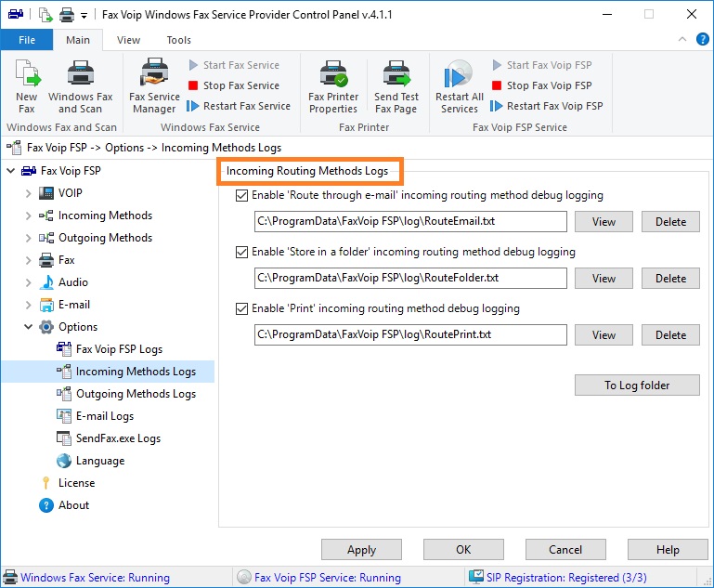Switch to the Main ribbon tab
714x588 pixels.
pyautogui.click(x=78, y=40)
